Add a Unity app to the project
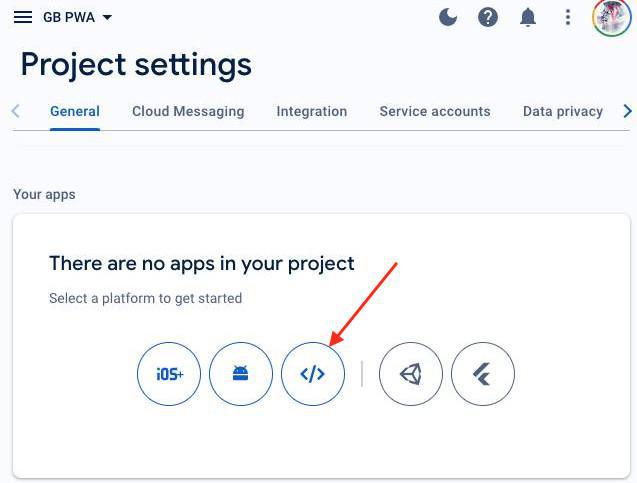Screen dimensions: 637x483 411,374
